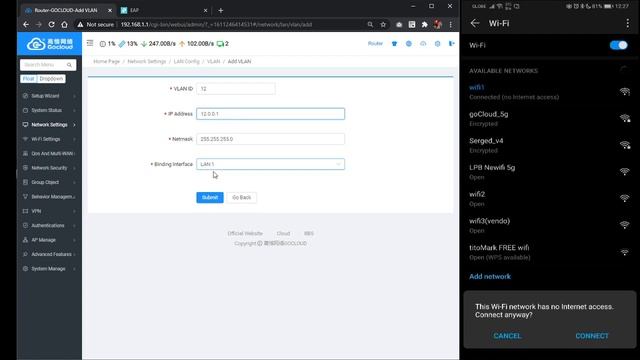Click the Gocloud logo
Screen dimensions: 640x360
pyautogui.click(x=49, y=44)
